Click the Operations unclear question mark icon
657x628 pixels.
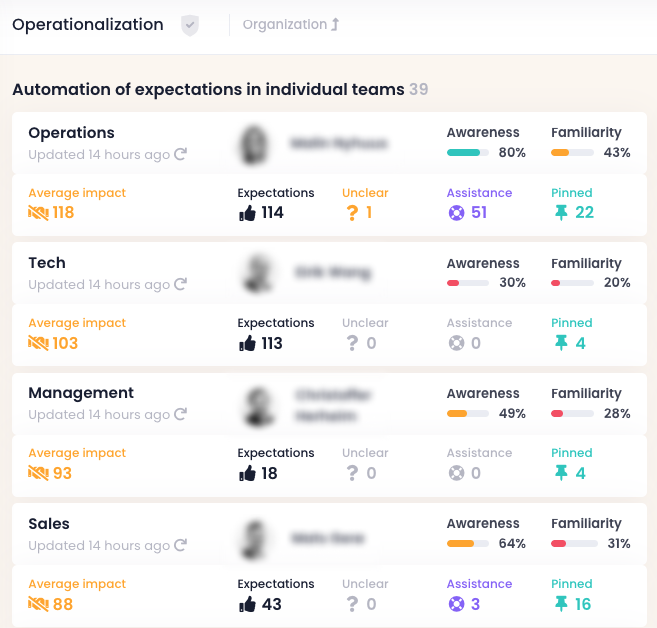[352, 213]
